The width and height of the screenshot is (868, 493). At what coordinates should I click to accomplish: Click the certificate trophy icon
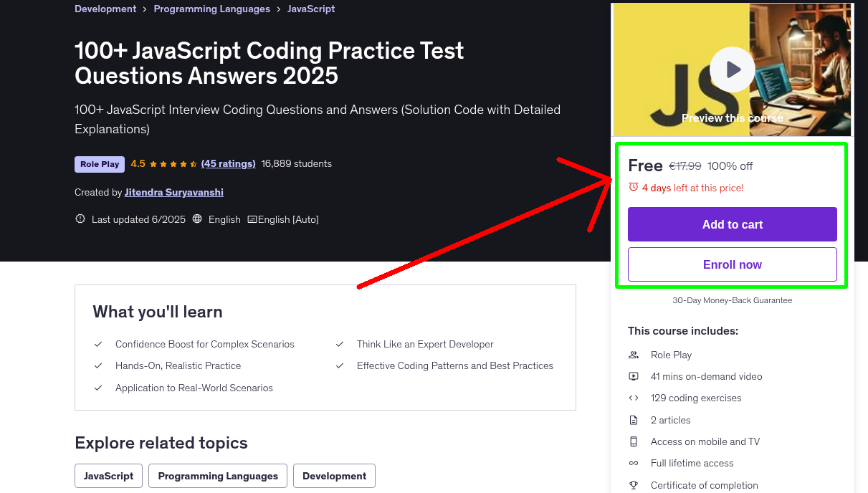tap(634, 485)
